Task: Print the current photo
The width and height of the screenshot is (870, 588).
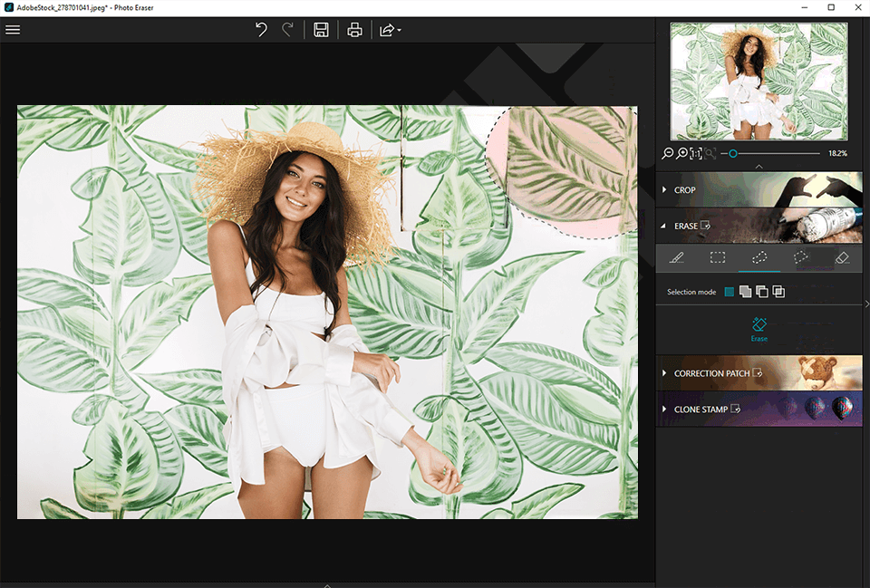Action: (x=355, y=30)
